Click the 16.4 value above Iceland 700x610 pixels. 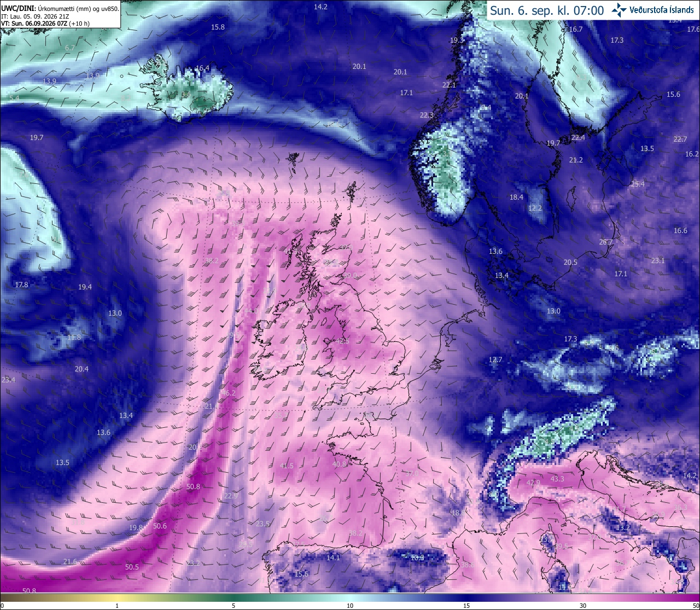tap(202, 68)
